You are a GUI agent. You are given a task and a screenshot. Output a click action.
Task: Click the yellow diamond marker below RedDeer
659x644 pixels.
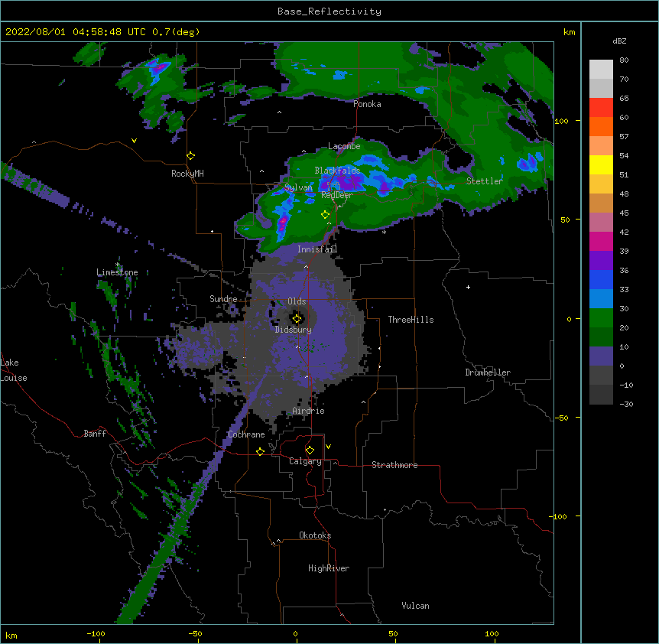pyautogui.click(x=326, y=215)
